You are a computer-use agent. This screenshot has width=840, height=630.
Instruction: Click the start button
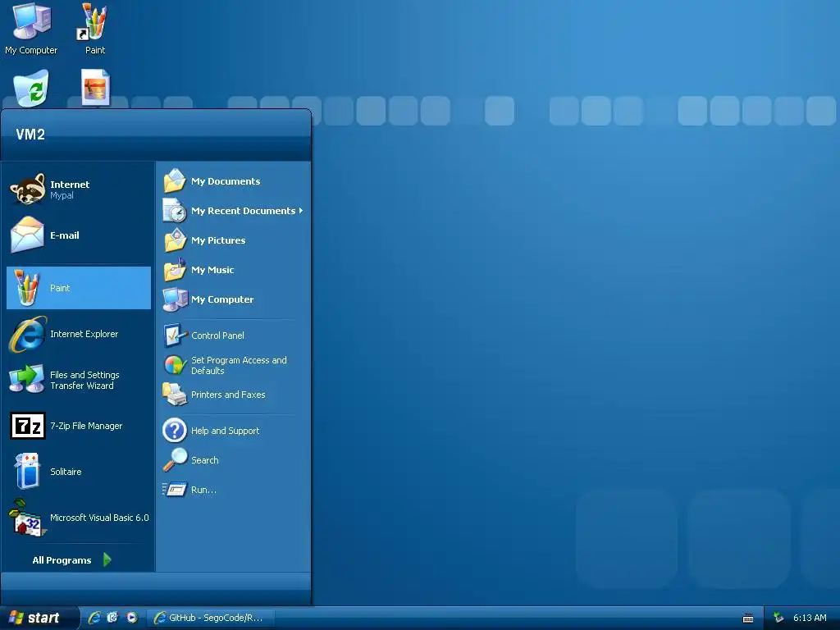click(39, 618)
